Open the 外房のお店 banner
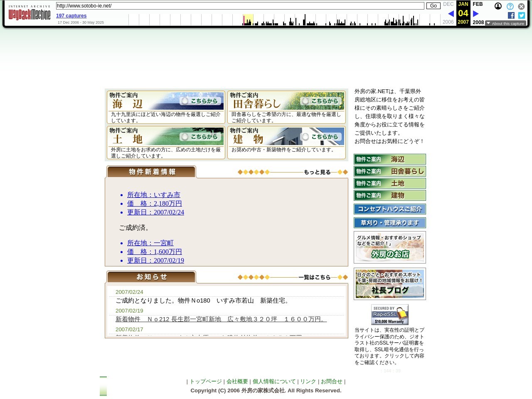Viewport: 532px width, 399px height. (390, 247)
